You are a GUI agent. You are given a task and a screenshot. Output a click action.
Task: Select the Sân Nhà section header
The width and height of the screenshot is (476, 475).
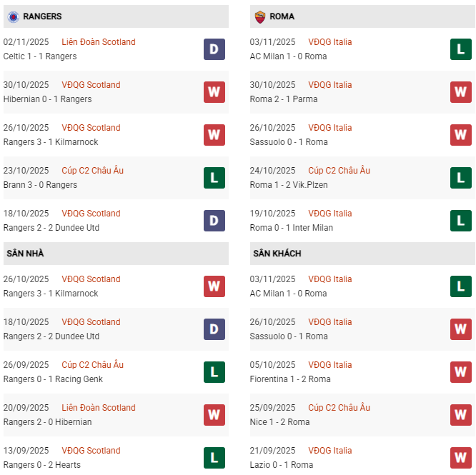[x=26, y=254]
